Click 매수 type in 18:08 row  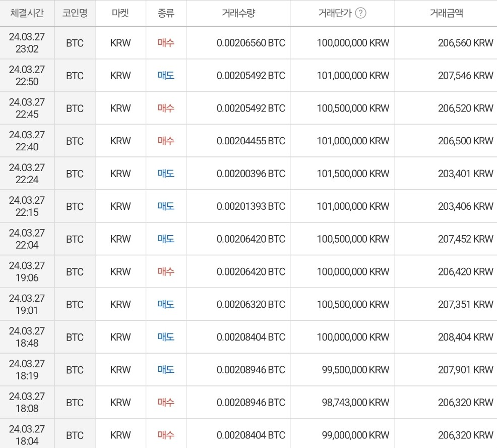click(x=166, y=402)
